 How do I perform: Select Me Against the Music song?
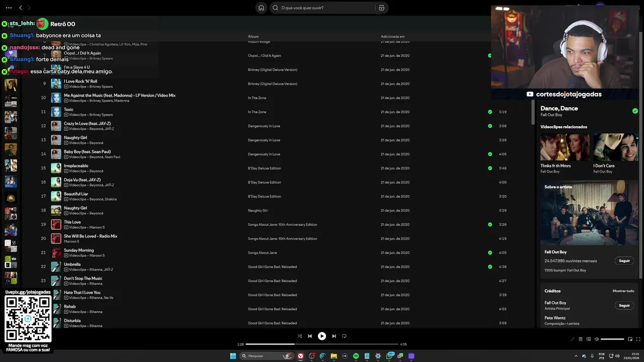point(120,95)
